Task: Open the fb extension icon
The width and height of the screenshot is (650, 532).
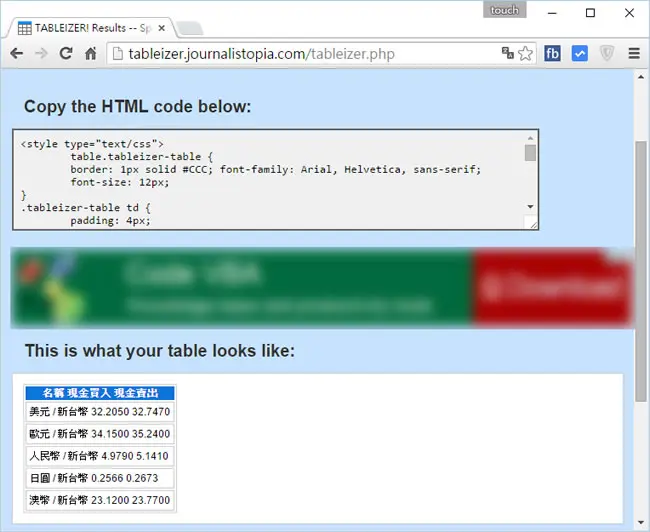Action: coord(552,53)
